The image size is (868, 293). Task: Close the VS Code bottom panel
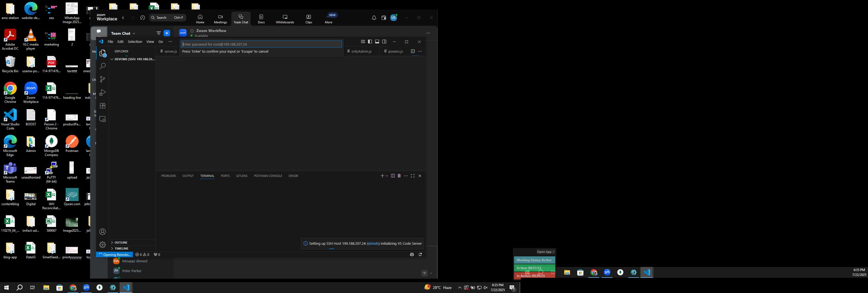pyautogui.click(x=420, y=176)
